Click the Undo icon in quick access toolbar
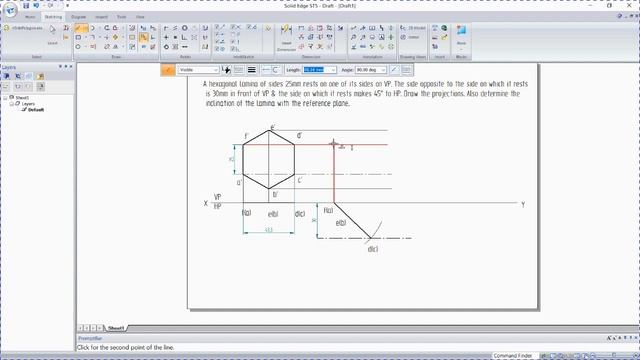The height and width of the screenshot is (360, 640). click(x=36, y=6)
